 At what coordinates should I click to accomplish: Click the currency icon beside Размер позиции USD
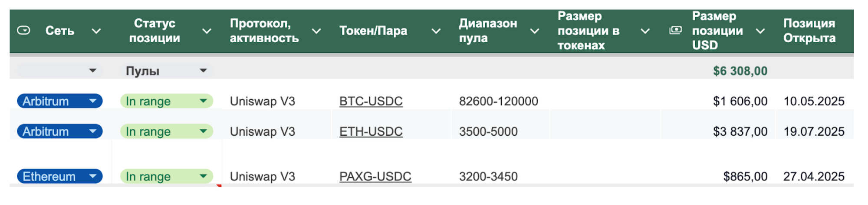[675, 30]
